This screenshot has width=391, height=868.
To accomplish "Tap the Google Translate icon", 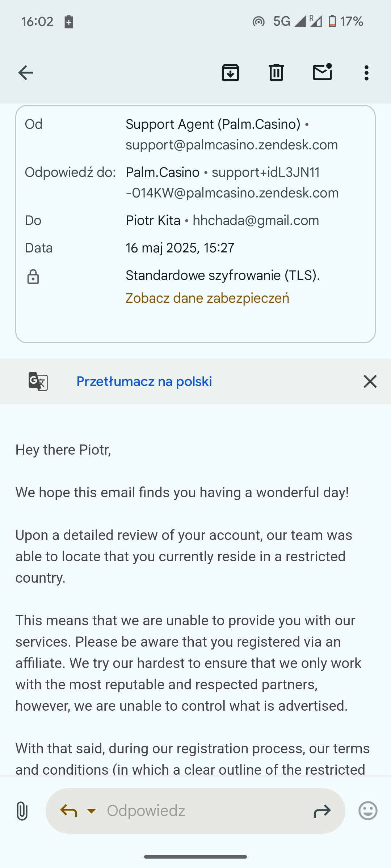I will (38, 382).
